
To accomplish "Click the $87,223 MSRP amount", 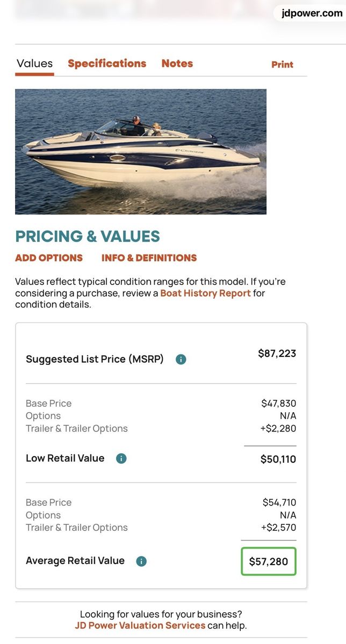I will [277, 353].
